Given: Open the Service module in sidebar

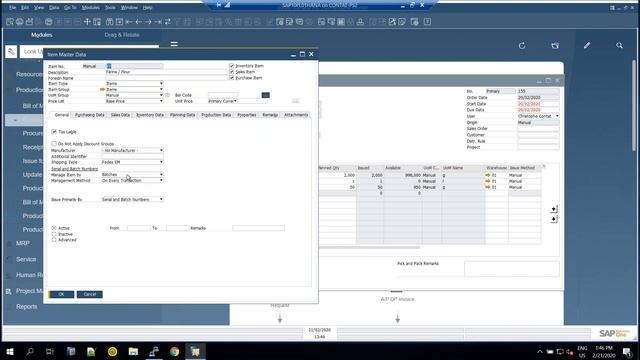Looking at the screenshot, I should pyautogui.click(x=26, y=259).
